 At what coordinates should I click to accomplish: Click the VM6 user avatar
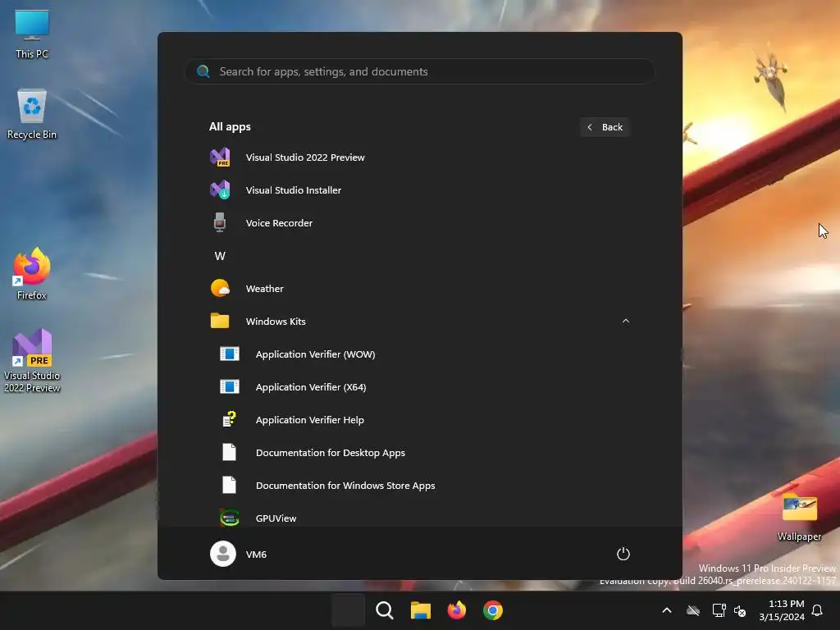(223, 554)
